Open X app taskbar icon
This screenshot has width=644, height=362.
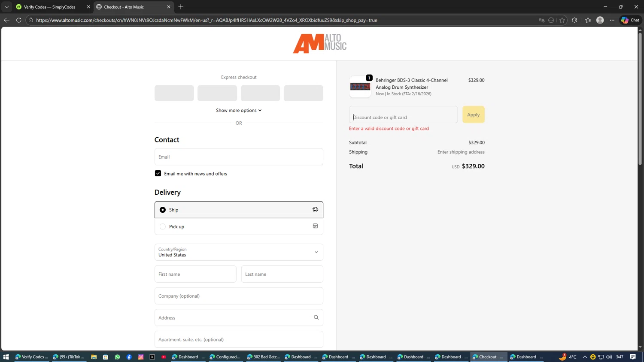[152, 357]
